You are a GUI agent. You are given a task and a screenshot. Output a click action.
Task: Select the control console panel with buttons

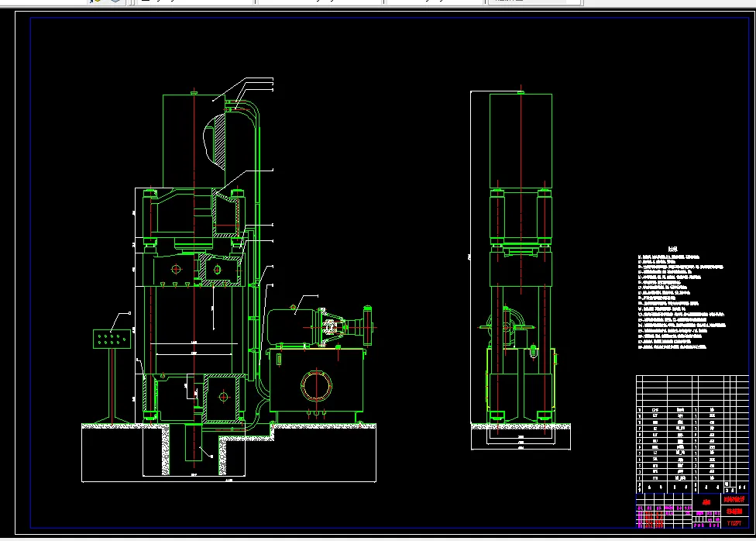click(x=112, y=339)
